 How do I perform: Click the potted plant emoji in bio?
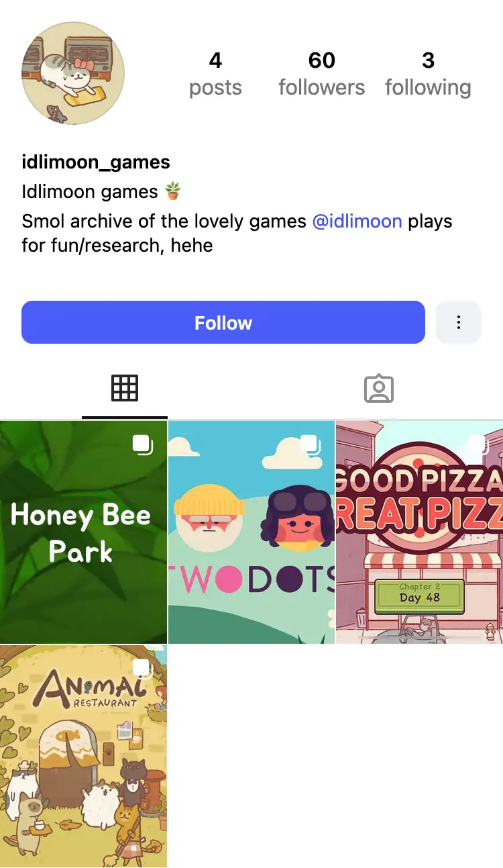[x=173, y=191]
